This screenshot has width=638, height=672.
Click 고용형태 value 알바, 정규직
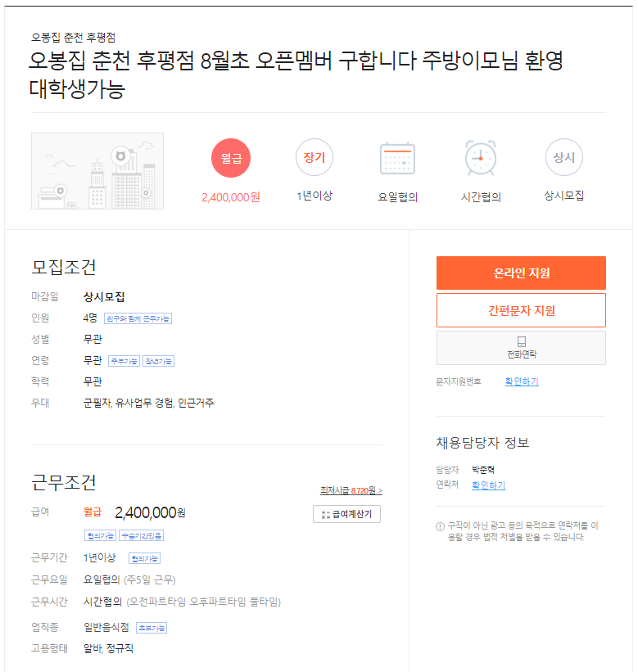108,648
